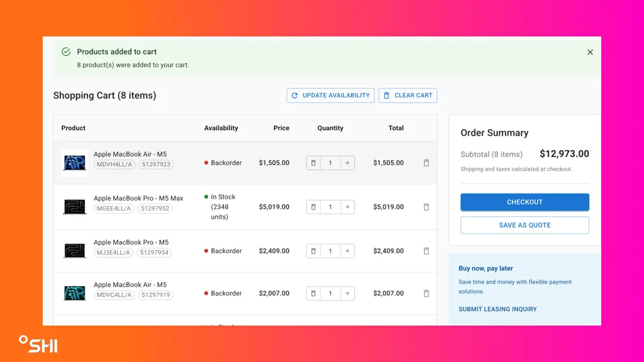Decrease quantity trash icon for MJ3E4LL/A MacBook Pro
This screenshot has height=362, width=644.
point(313,251)
